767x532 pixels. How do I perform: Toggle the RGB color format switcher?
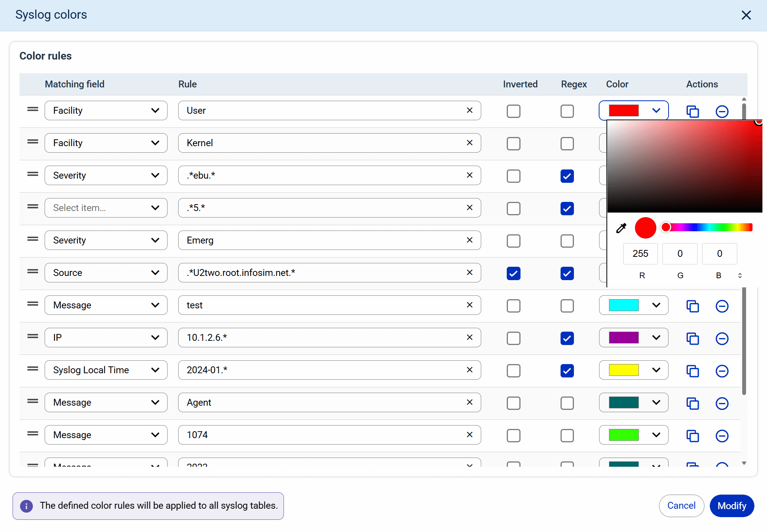pos(740,276)
